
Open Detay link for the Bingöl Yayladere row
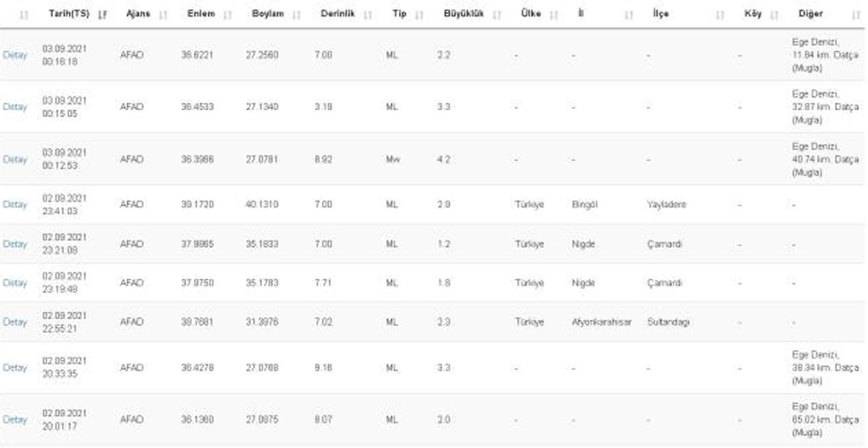(x=14, y=204)
